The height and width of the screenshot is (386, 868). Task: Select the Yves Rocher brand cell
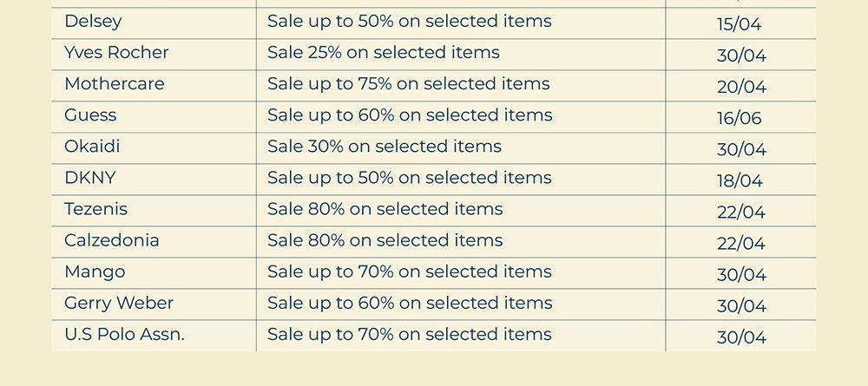[x=116, y=53]
